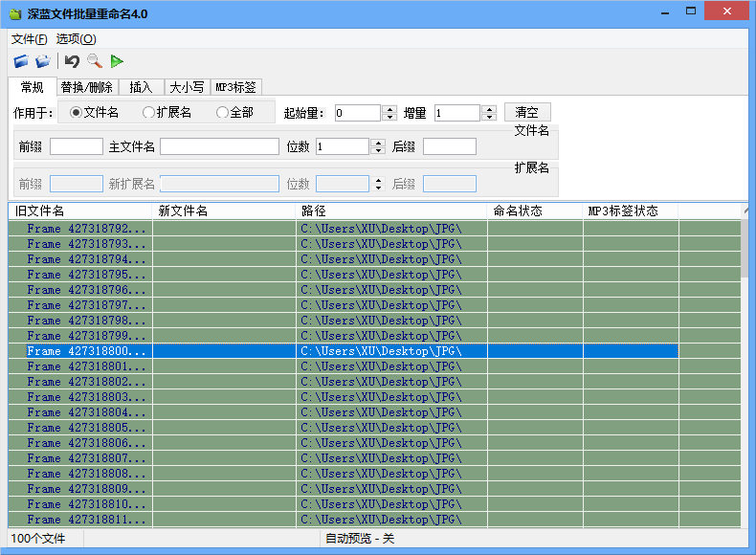The height and width of the screenshot is (555, 756).
Task: Switch to the 常规 tab
Action: coord(33,87)
